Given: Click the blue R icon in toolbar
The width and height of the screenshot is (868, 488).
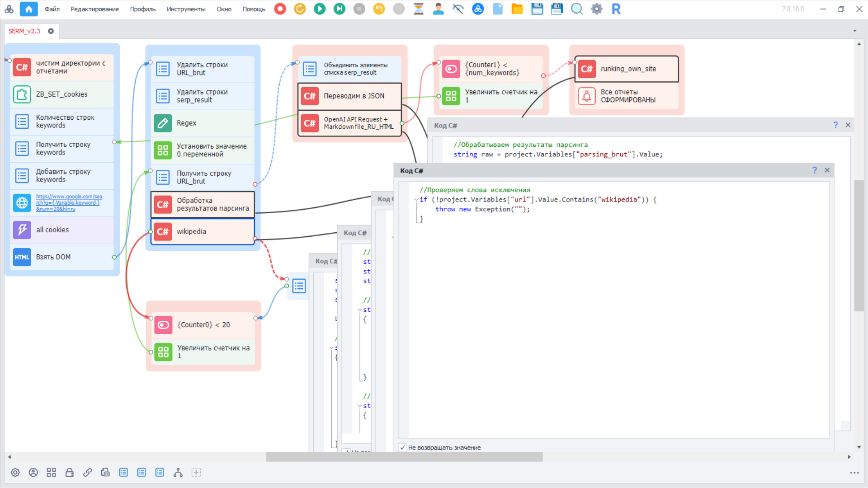Looking at the screenshot, I should (616, 9).
